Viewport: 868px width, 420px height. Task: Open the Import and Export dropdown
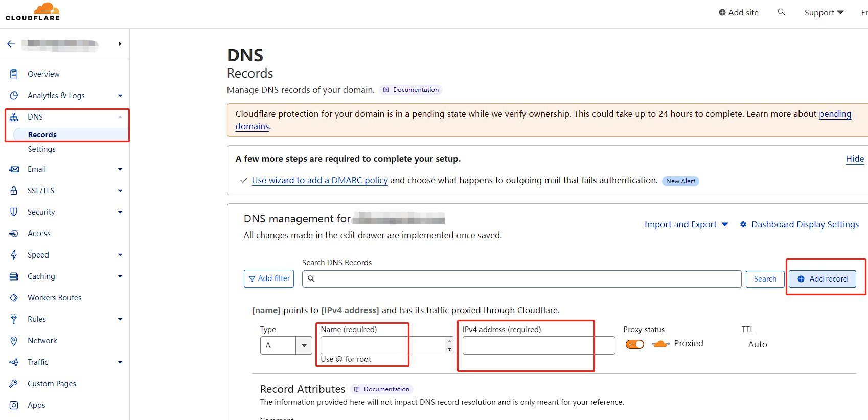[686, 224]
